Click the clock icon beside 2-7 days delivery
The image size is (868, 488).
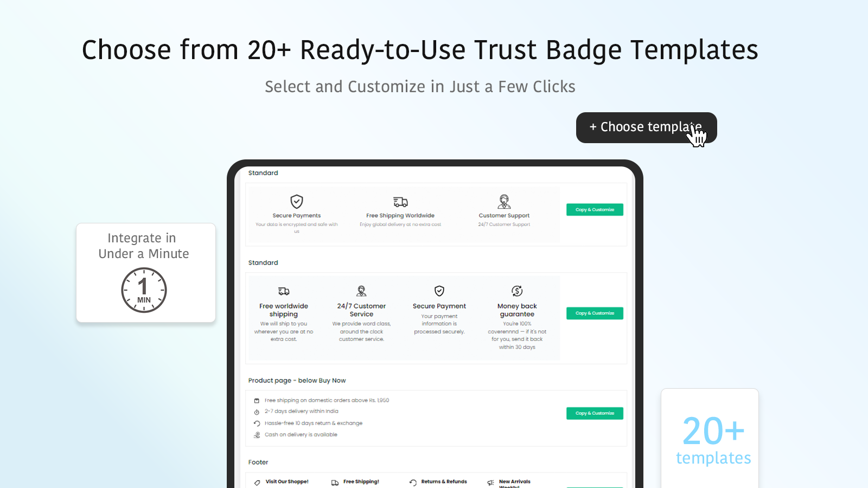tap(257, 412)
